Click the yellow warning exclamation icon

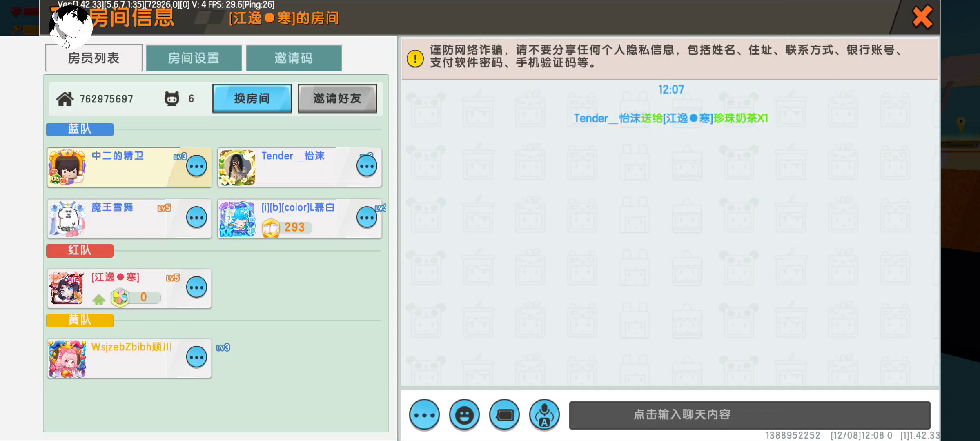tap(415, 58)
